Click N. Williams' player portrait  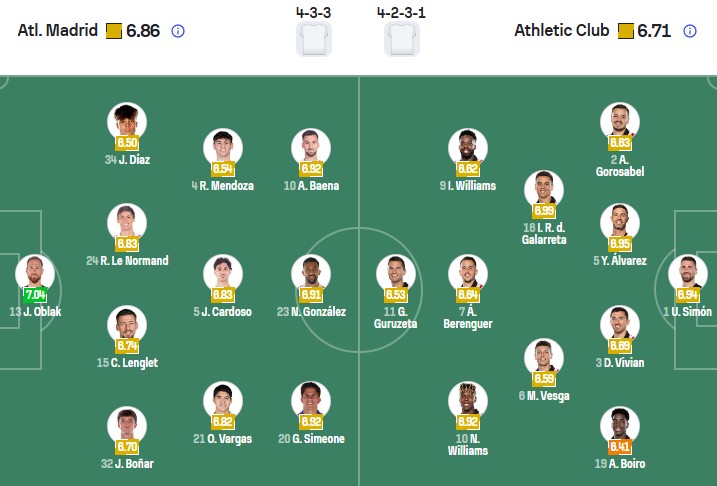pos(468,400)
